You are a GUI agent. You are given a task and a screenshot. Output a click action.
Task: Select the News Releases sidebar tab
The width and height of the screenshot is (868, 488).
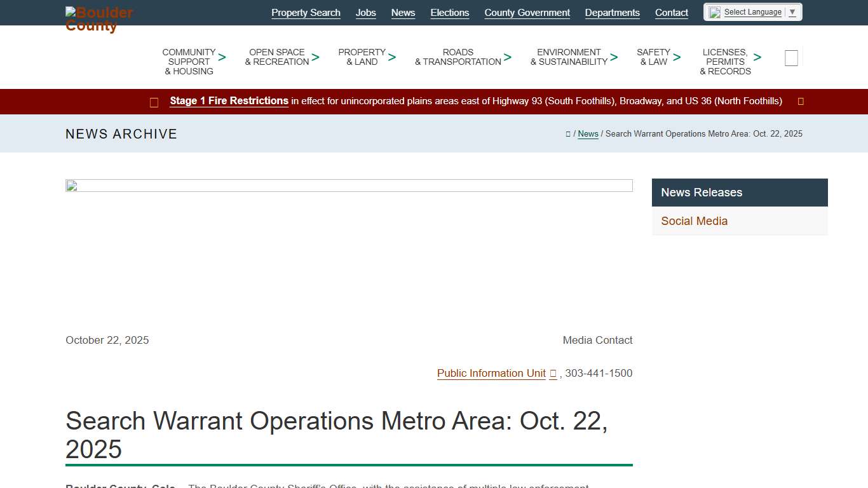pos(701,192)
